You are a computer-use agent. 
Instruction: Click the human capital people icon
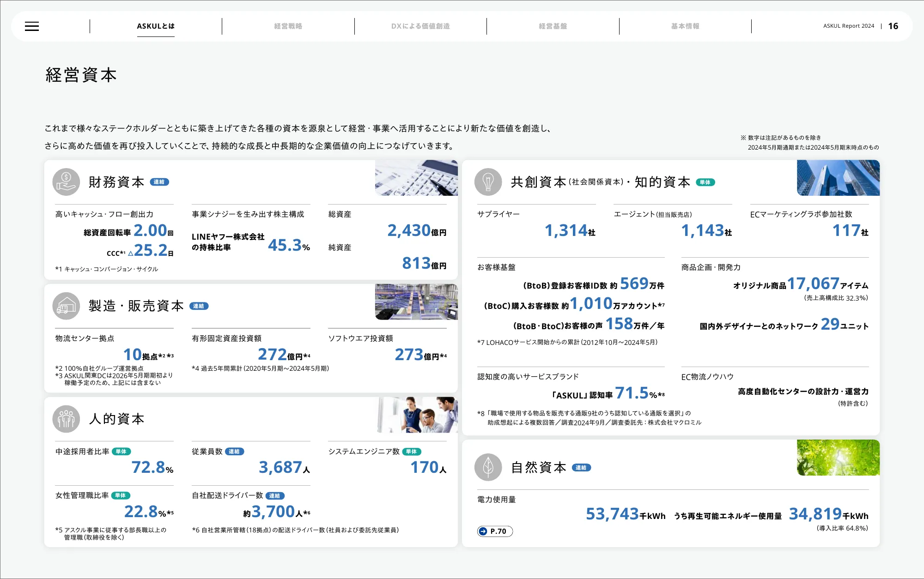click(66, 419)
